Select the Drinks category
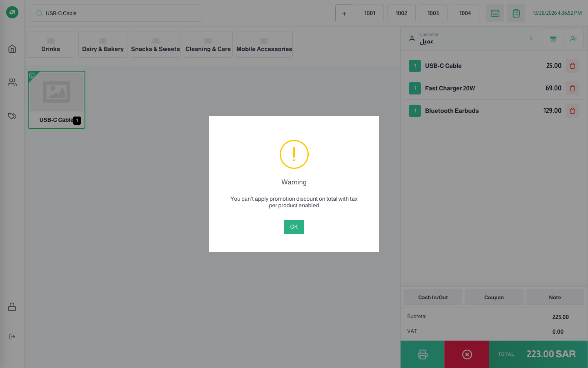 [x=51, y=44]
